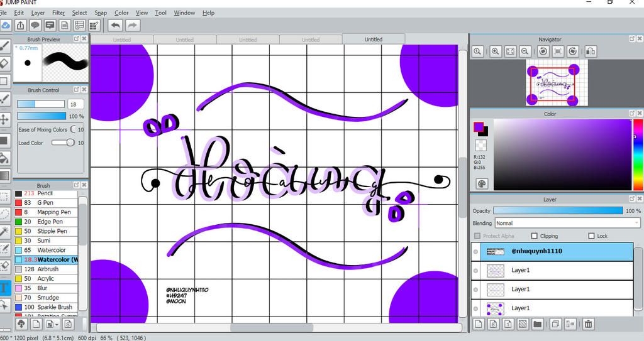Open the Layer menu
The height and width of the screenshot is (341, 644).
click(x=38, y=13)
